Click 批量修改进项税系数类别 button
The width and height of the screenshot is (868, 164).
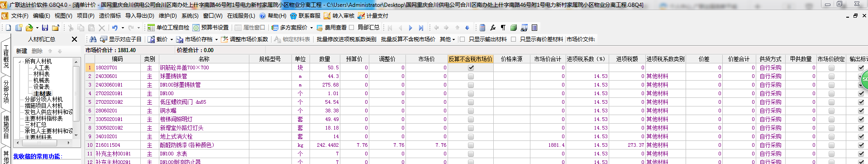click(x=346, y=39)
